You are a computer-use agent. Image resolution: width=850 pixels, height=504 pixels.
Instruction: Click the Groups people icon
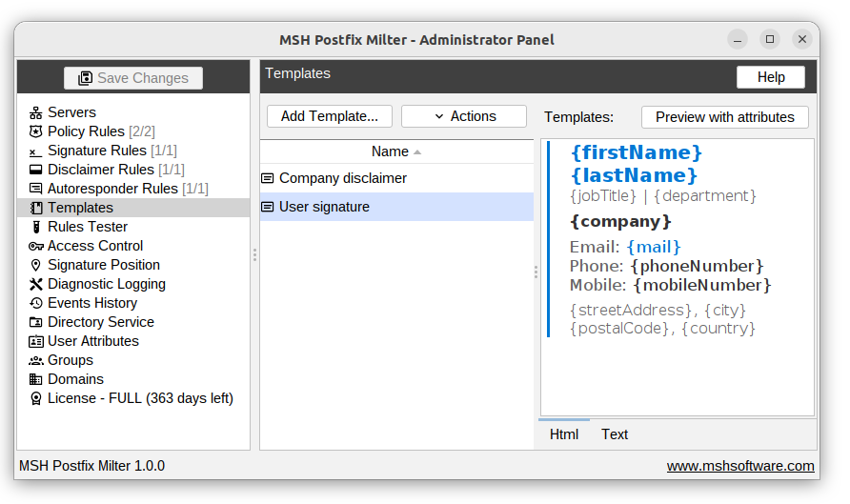pos(36,360)
